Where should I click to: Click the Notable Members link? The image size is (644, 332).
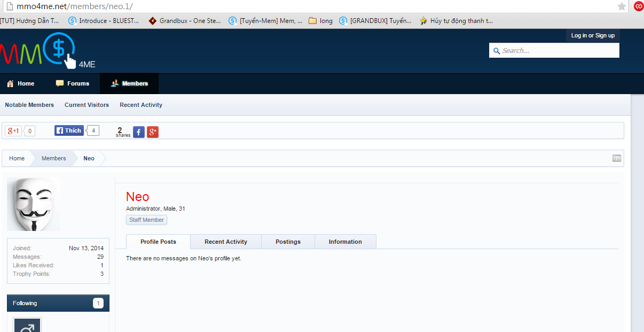pos(29,105)
